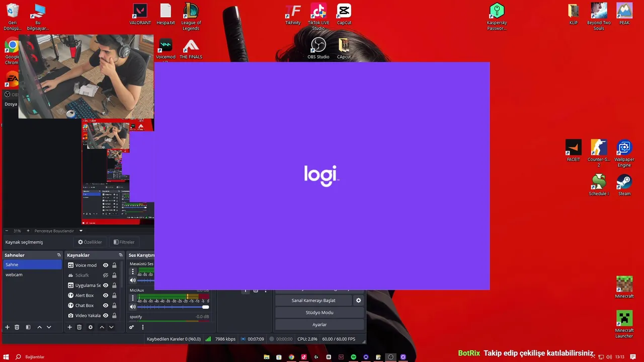Move scene down in Sahneler toolbar
Image resolution: width=644 pixels, height=362 pixels.
49,327
